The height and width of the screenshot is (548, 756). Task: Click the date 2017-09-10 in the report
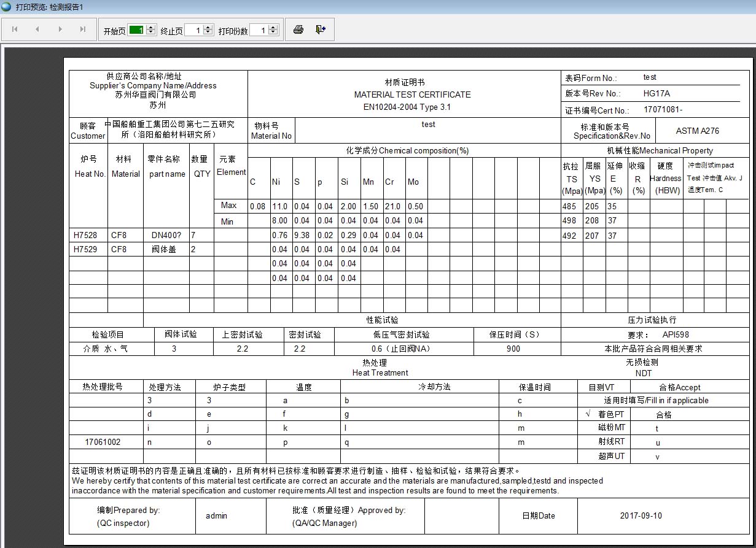click(x=641, y=516)
